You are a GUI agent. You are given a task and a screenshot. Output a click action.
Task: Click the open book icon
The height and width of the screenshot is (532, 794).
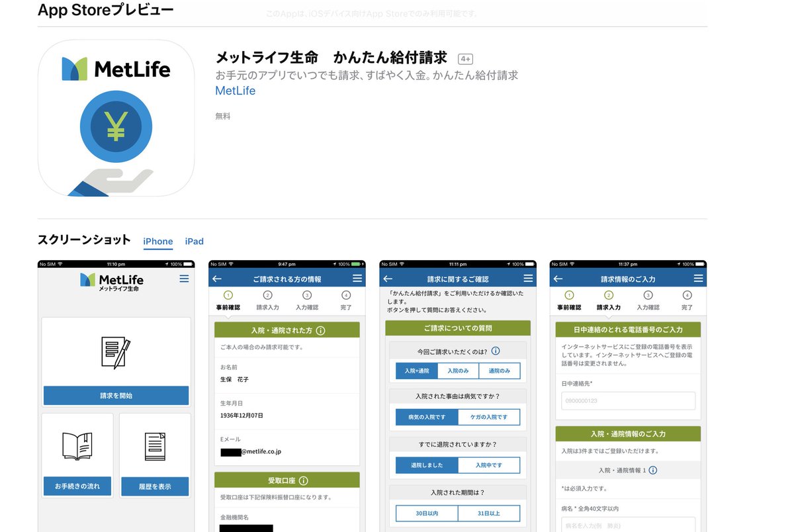(77, 447)
